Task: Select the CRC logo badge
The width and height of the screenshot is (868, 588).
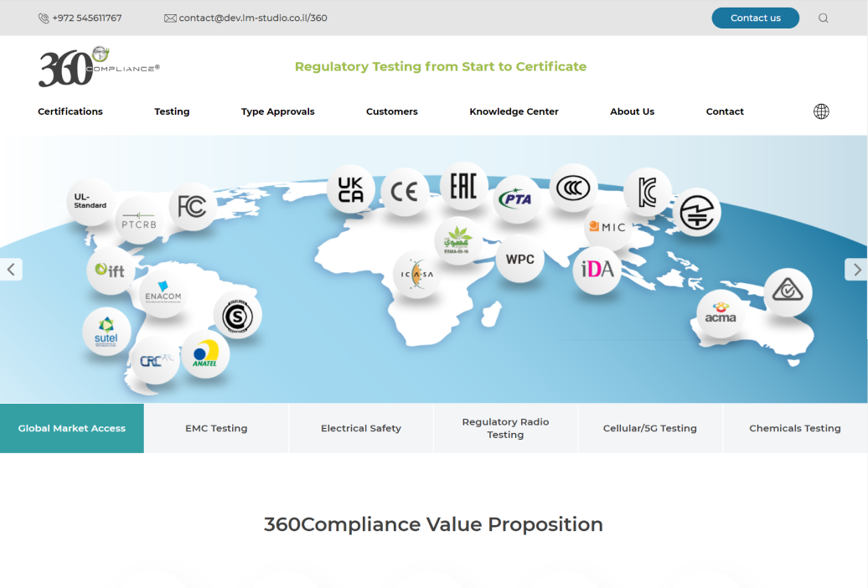Action: (x=156, y=360)
